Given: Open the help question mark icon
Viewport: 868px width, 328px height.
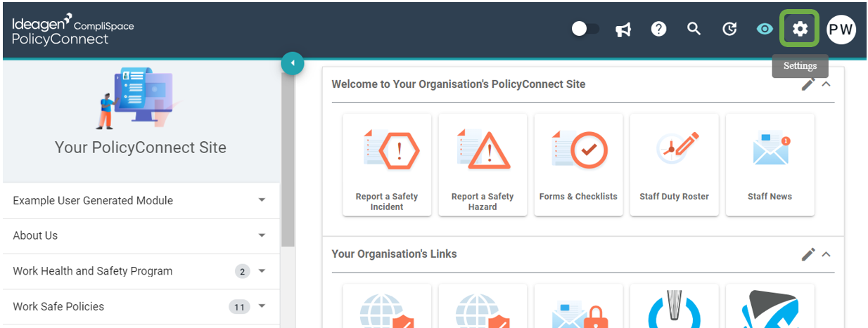Looking at the screenshot, I should click(658, 29).
